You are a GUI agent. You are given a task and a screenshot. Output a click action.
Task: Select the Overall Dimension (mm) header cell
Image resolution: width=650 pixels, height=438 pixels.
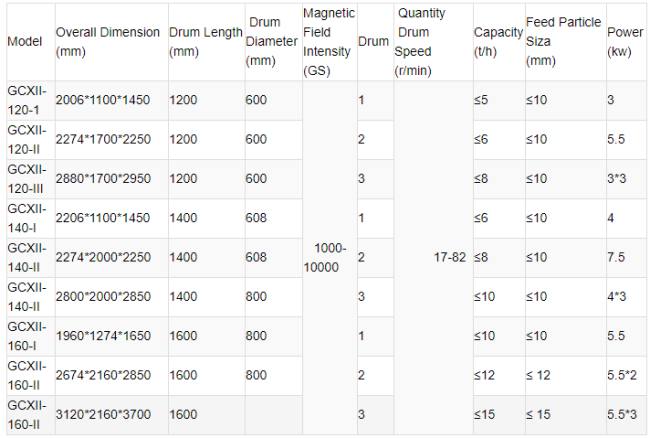pyautogui.click(x=107, y=41)
